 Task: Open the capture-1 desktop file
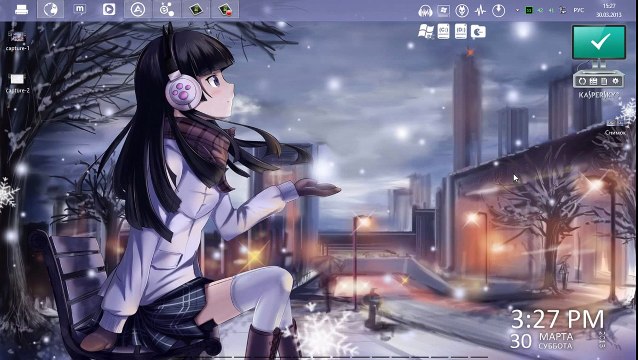point(17,41)
